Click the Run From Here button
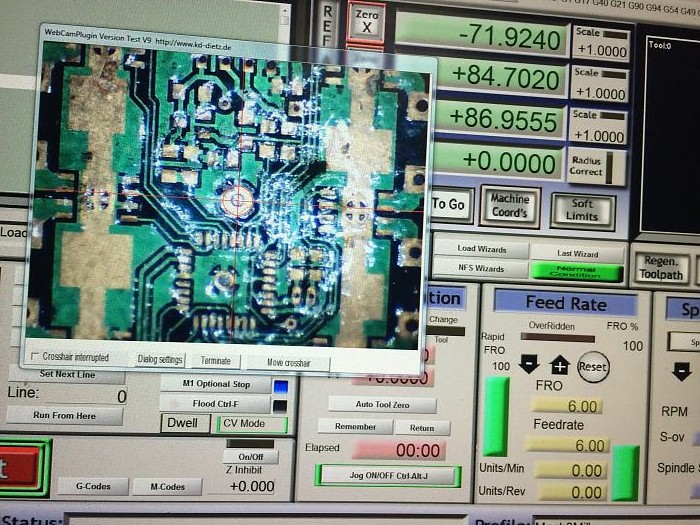 (65, 415)
